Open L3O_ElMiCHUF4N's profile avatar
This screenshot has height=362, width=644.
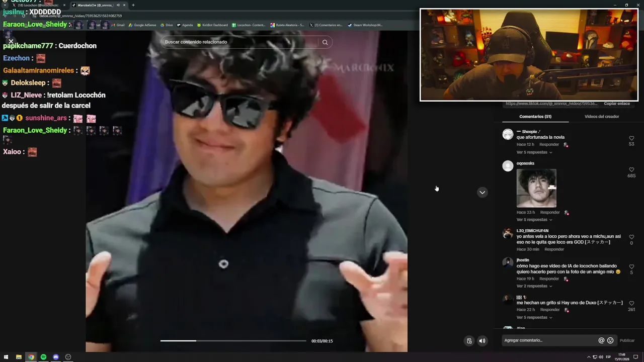[508, 233]
